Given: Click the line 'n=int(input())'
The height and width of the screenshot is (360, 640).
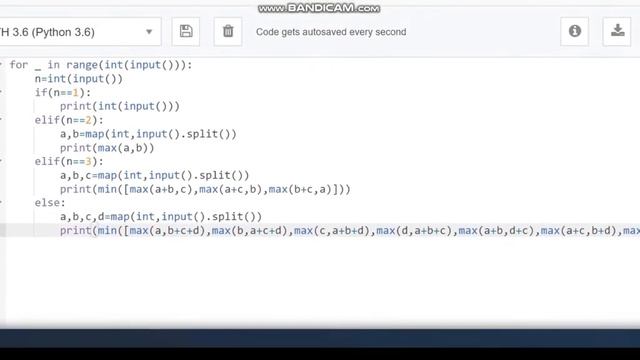Looking at the screenshot, I should [x=79, y=79].
